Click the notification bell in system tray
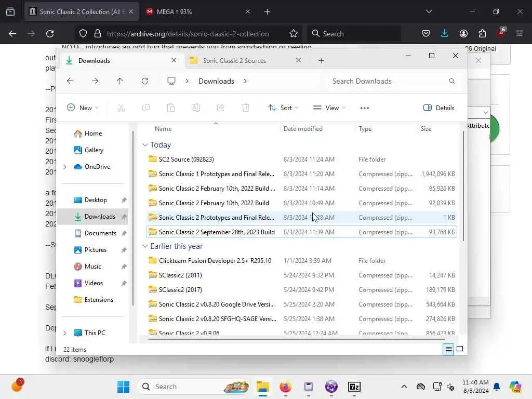Viewport: 532px width, 399px height. point(496,387)
